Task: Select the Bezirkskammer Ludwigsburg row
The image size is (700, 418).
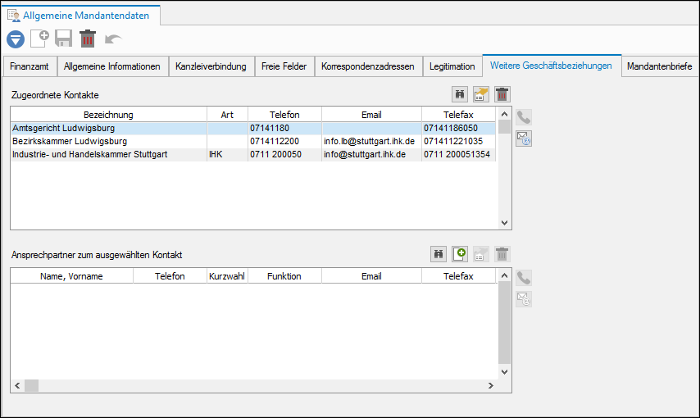Action: pyautogui.click(x=253, y=141)
